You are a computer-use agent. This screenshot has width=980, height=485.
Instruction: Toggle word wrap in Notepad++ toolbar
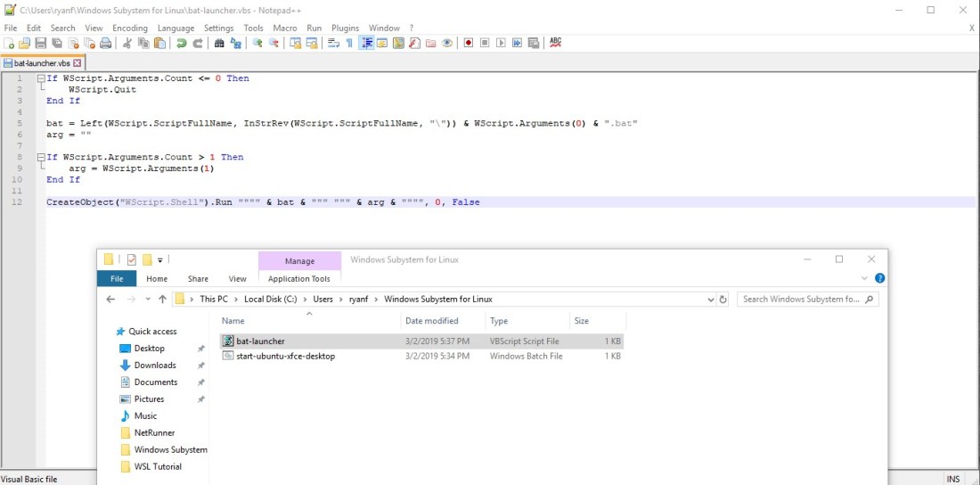[333, 43]
